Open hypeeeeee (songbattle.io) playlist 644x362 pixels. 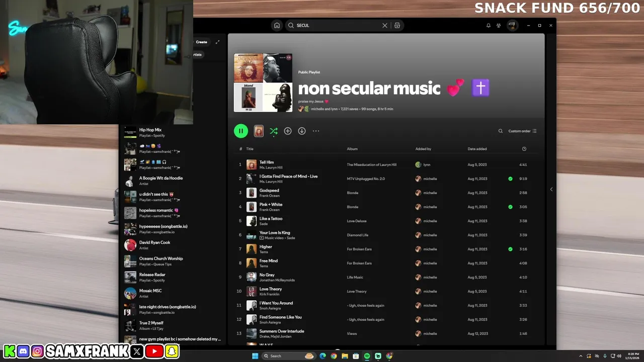[173, 229]
